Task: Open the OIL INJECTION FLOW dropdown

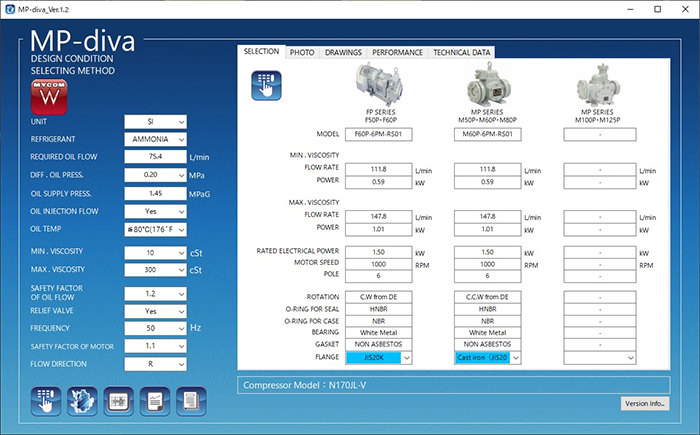Action: (x=155, y=211)
